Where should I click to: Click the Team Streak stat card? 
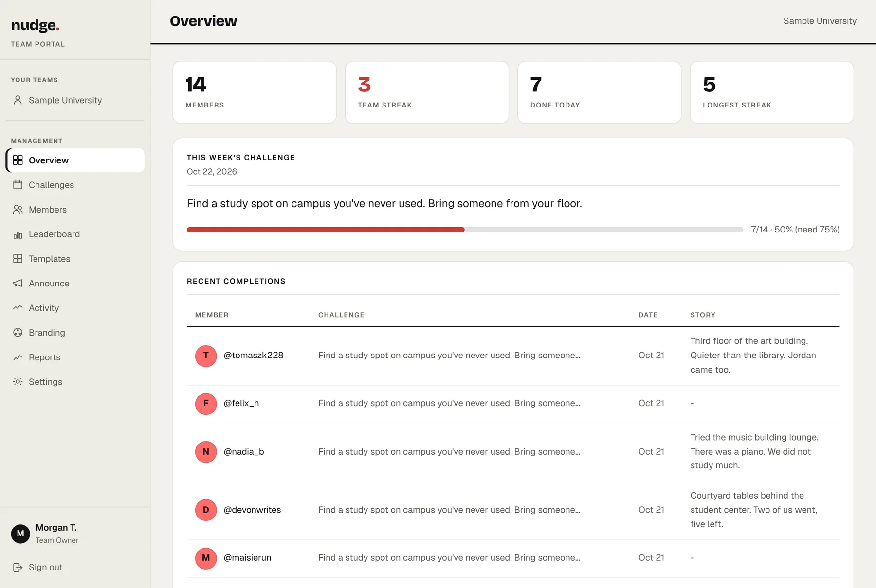427,92
